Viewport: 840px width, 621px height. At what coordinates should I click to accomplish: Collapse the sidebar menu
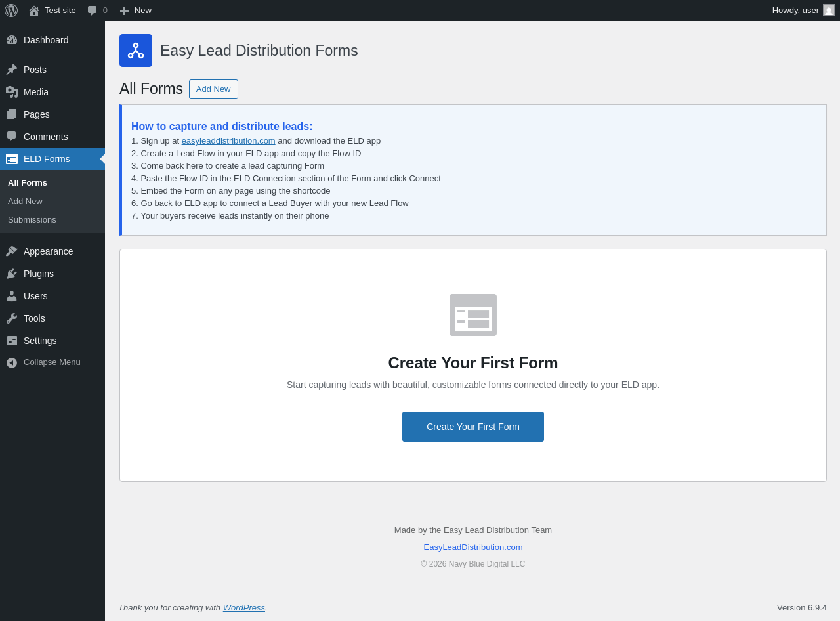pos(52,362)
